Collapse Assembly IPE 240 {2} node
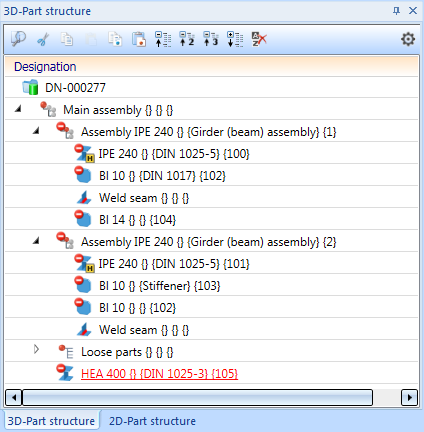424x432 pixels. [x=36, y=240]
